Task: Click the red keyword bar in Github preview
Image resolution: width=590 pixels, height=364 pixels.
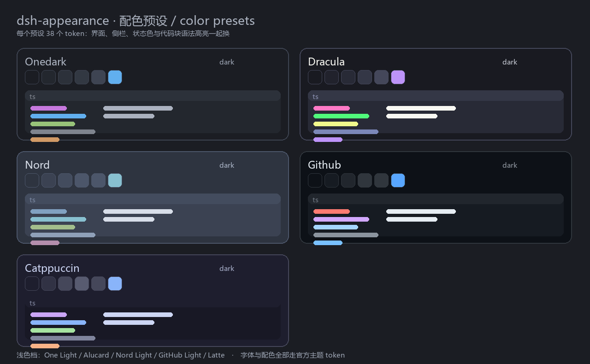Action: point(331,211)
